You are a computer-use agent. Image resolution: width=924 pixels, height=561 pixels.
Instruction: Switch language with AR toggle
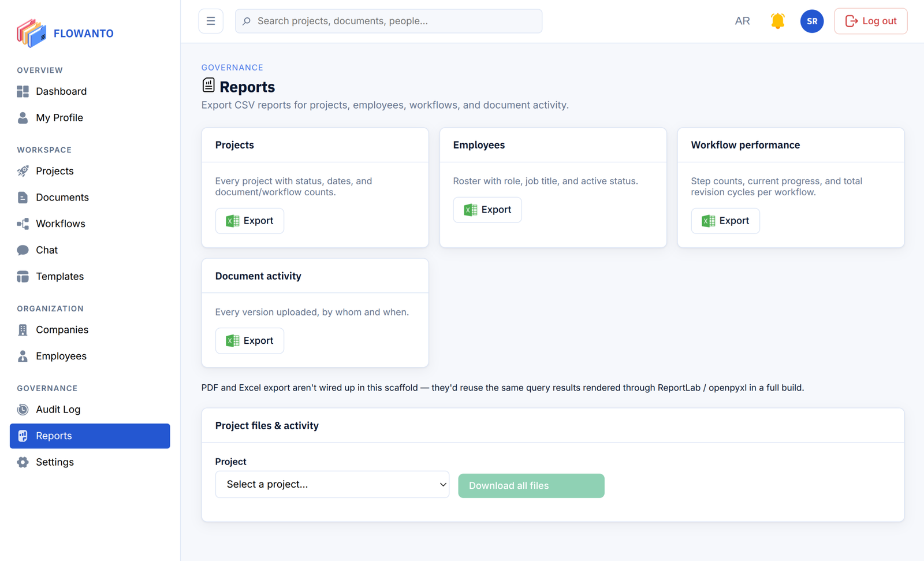(x=742, y=21)
